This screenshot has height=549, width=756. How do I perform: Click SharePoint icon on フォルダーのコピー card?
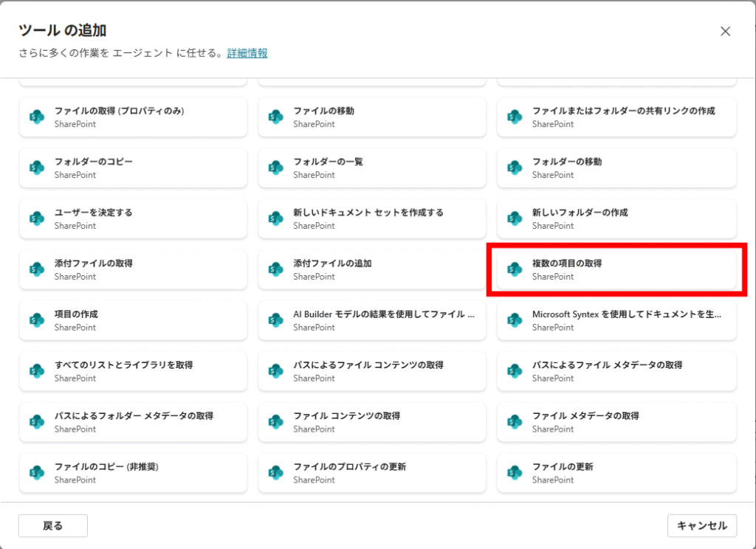point(37,168)
